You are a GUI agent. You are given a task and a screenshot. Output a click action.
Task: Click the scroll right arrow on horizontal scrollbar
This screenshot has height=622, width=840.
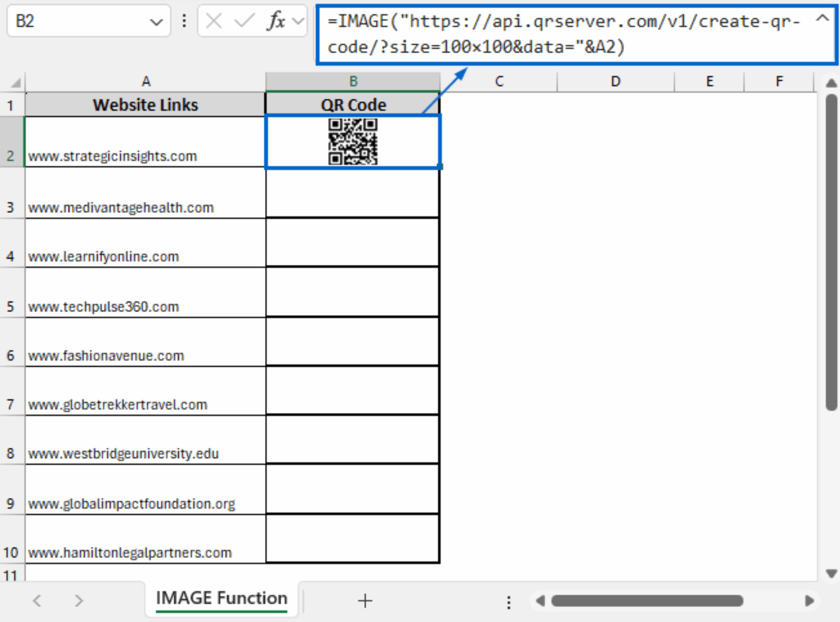(x=809, y=601)
